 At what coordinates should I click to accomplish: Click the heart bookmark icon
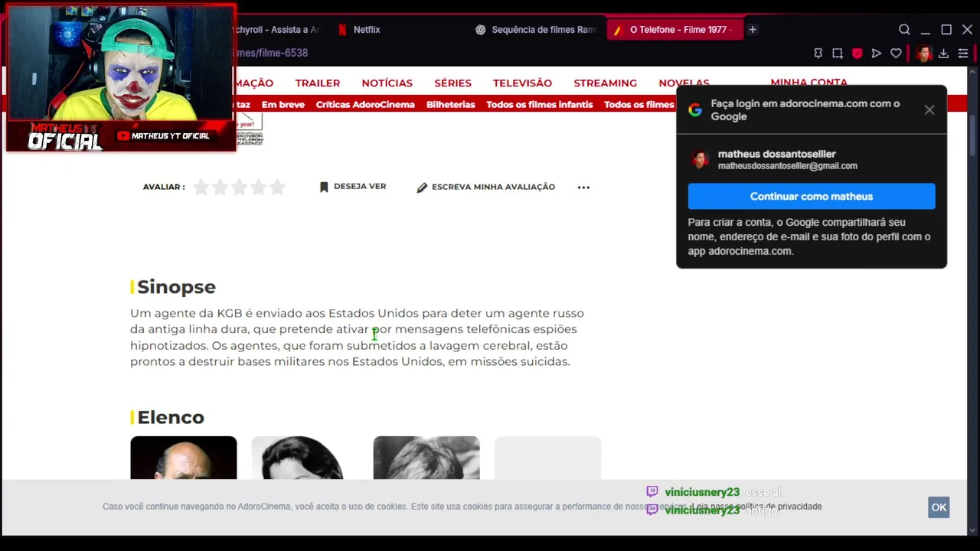tap(896, 54)
